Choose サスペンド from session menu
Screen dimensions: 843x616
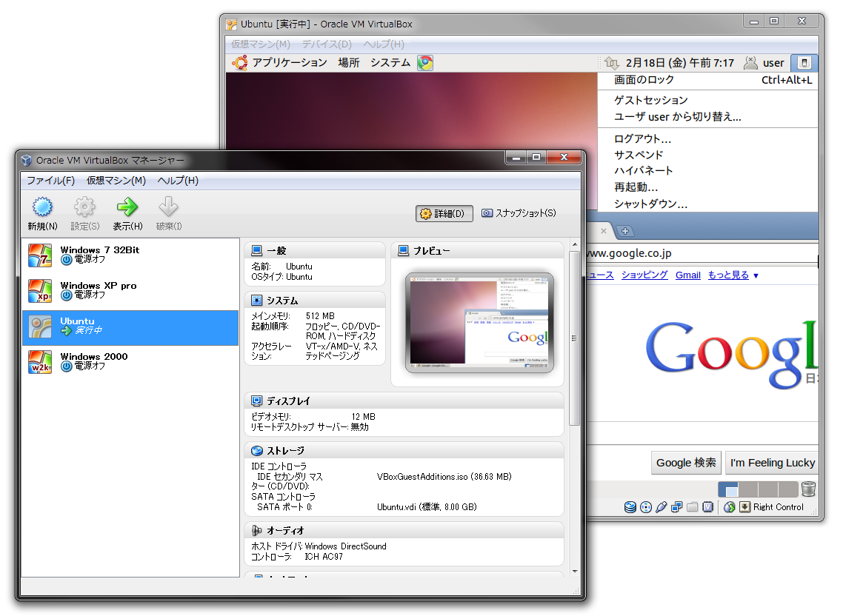coord(708,155)
